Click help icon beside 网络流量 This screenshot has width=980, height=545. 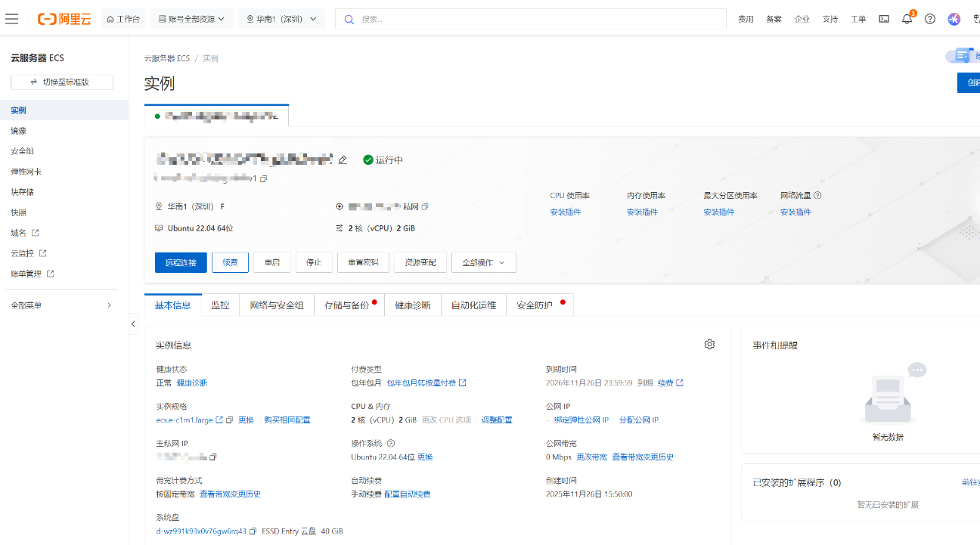click(817, 196)
